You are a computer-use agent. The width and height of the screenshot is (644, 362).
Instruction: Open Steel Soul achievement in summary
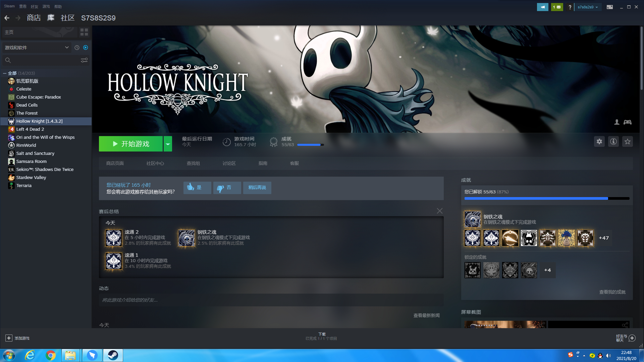point(186,238)
